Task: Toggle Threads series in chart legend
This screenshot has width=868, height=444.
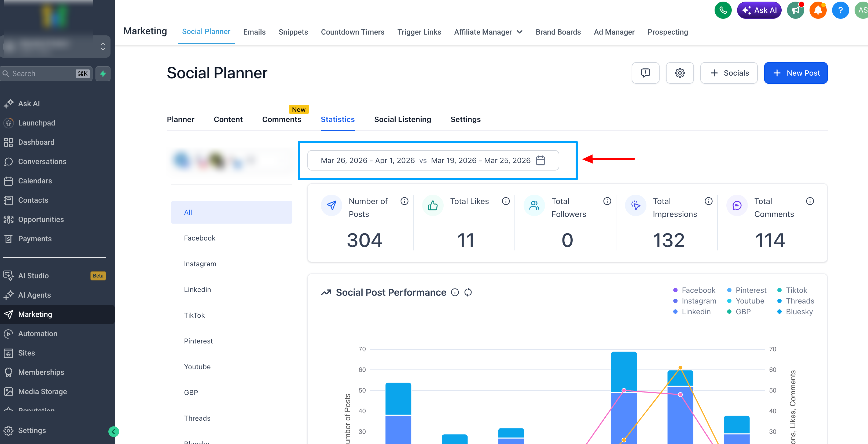Action: coord(796,301)
